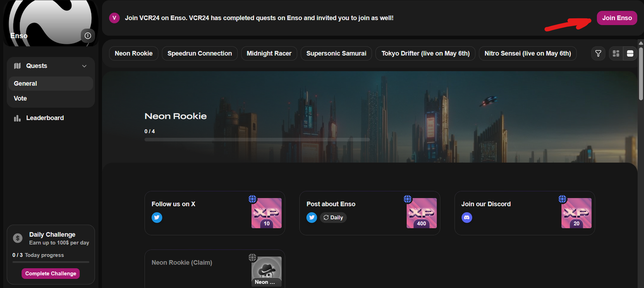Click the Complete Challenge button
This screenshot has width=644, height=288.
click(x=51, y=273)
